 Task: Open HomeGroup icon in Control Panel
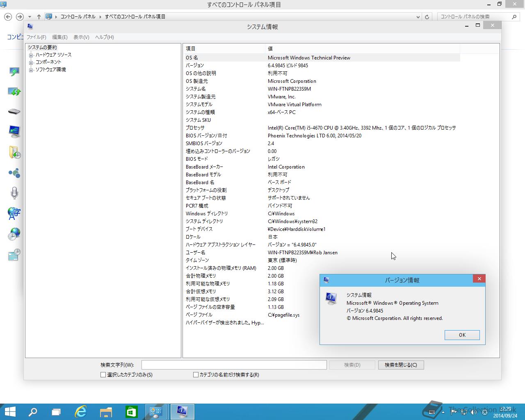pyautogui.click(x=14, y=173)
